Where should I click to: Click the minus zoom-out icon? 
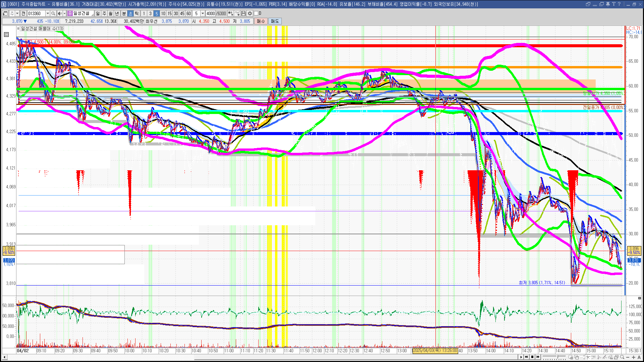(628, 357)
